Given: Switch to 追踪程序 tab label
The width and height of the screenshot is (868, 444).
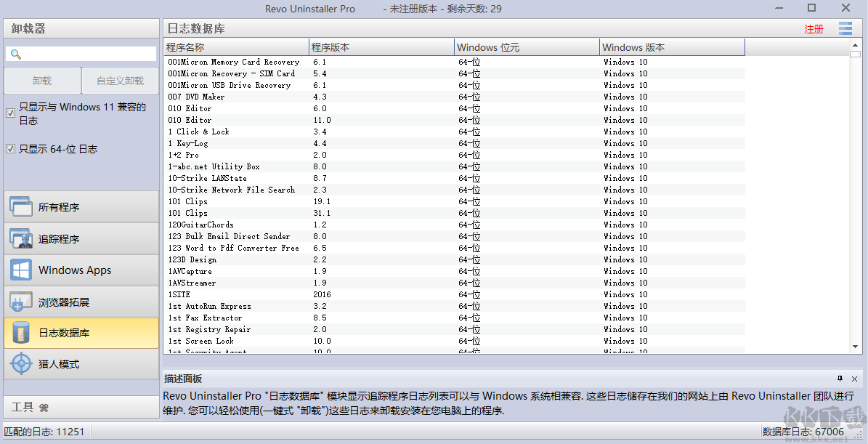Looking at the screenshot, I should click(59, 239).
